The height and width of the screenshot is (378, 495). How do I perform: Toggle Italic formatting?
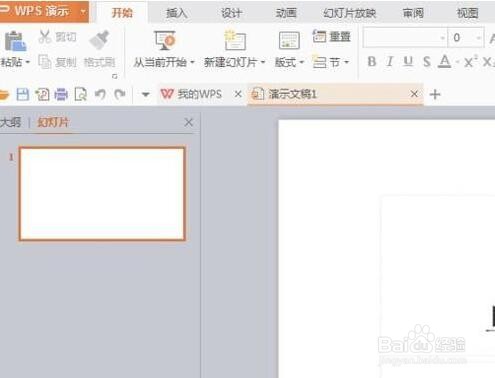[389, 62]
